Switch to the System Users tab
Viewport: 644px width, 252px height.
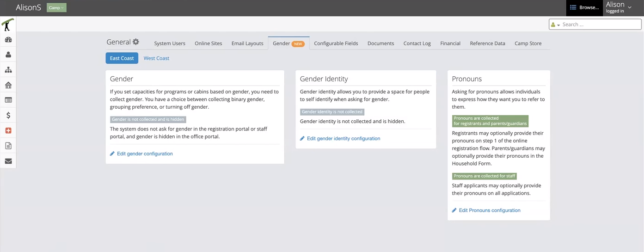pyautogui.click(x=170, y=43)
